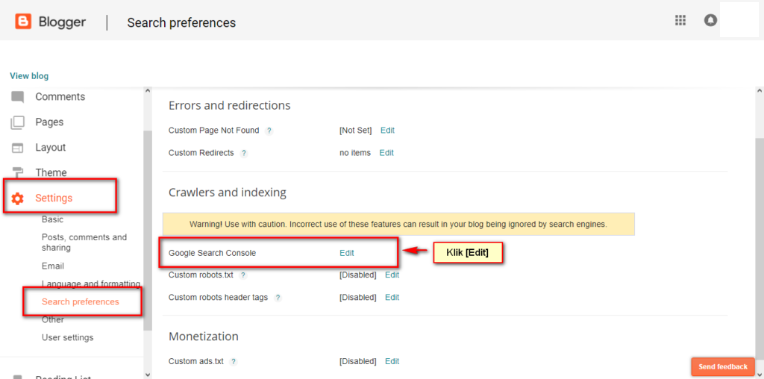Click the 'Crawlers and indexing' heading
The width and height of the screenshot is (764, 379).
pyautogui.click(x=228, y=193)
